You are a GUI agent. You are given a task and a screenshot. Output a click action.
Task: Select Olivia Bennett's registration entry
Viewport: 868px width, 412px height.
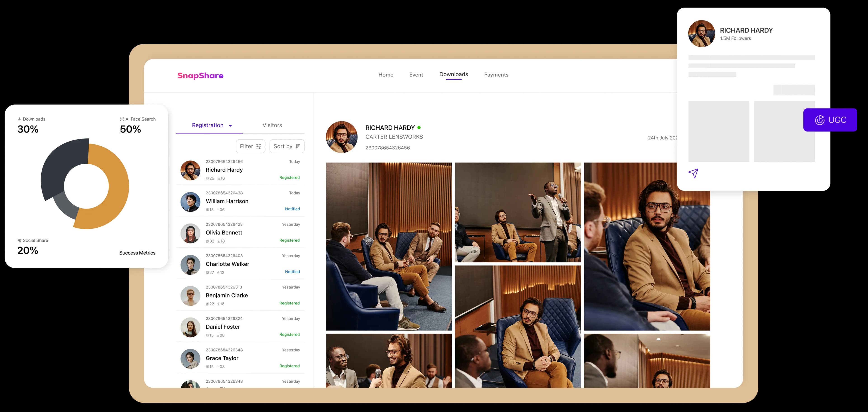coord(224,232)
